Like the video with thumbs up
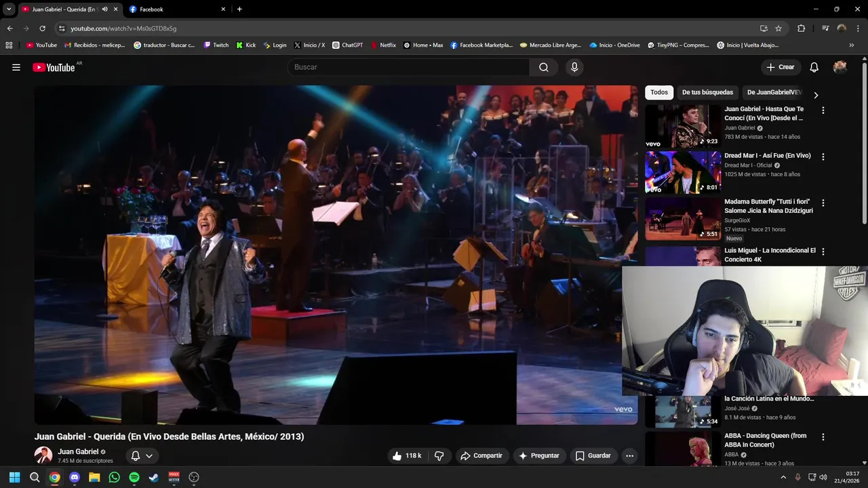The image size is (868, 488). pos(406,455)
